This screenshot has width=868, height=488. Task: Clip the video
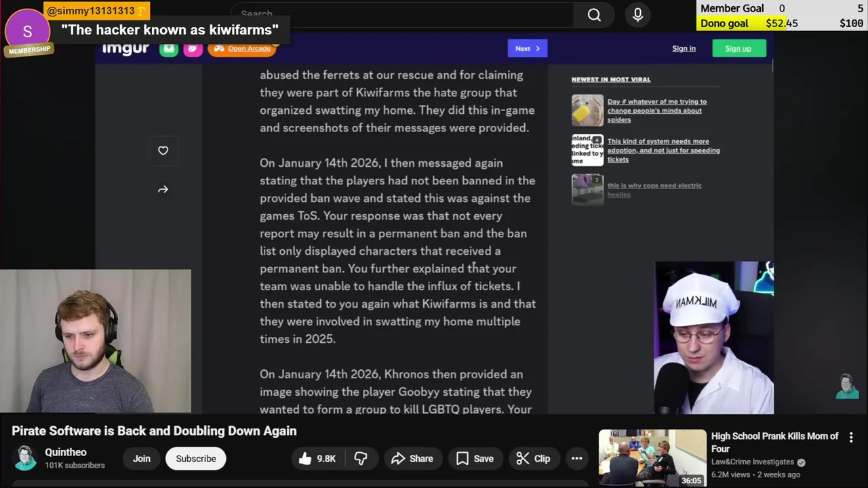tap(533, 459)
